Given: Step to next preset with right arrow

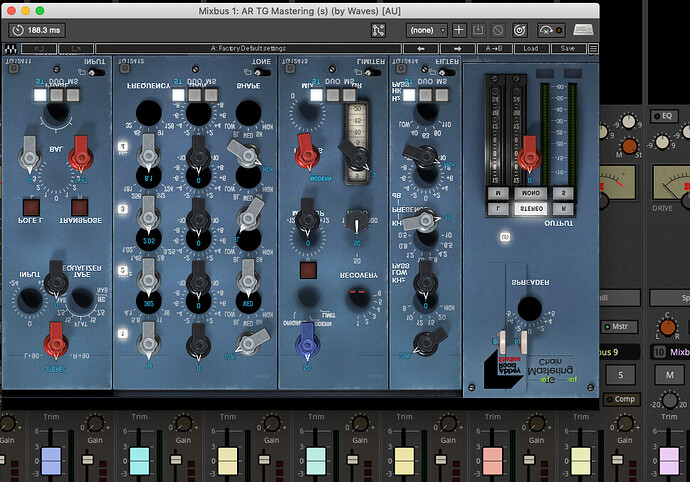Looking at the screenshot, I should point(457,48).
